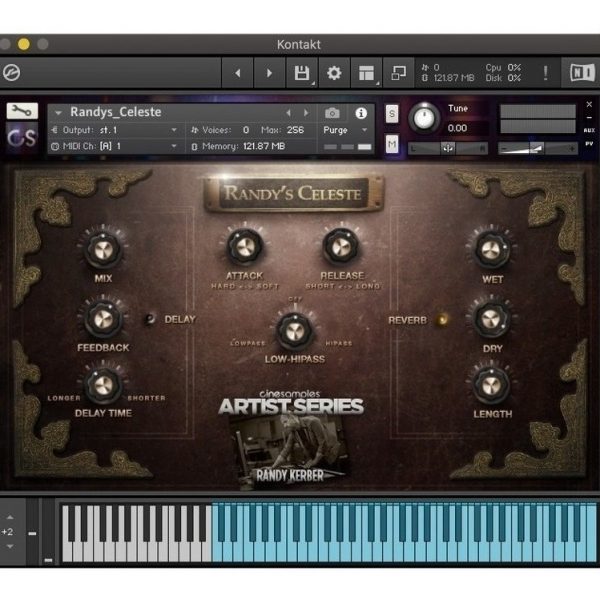
Task: Click the +2 octave transpose label
Action: 8,532
